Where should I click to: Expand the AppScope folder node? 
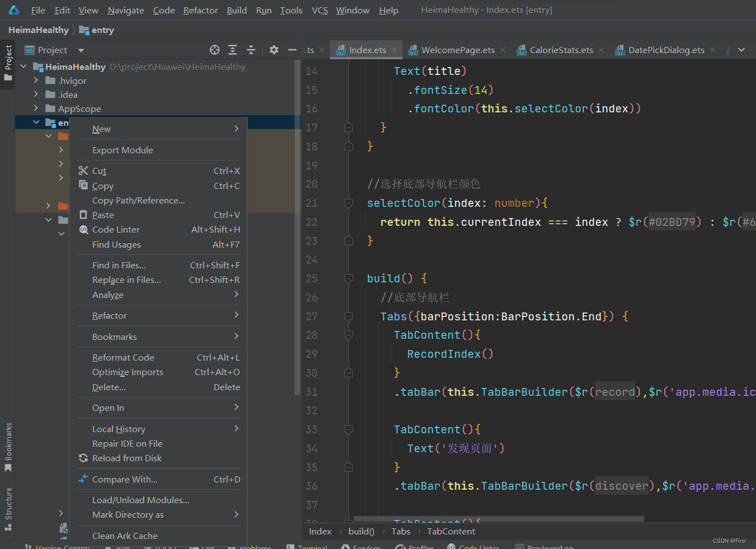pos(36,108)
